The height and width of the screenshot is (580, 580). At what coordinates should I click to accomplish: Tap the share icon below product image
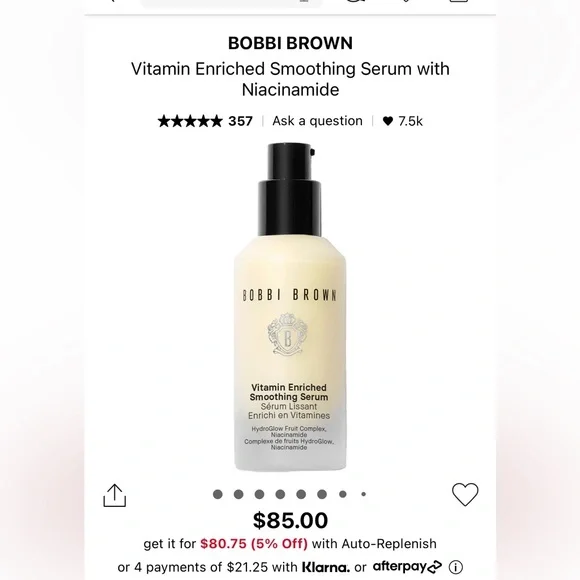pyautogui.click(x=114, y=495)
